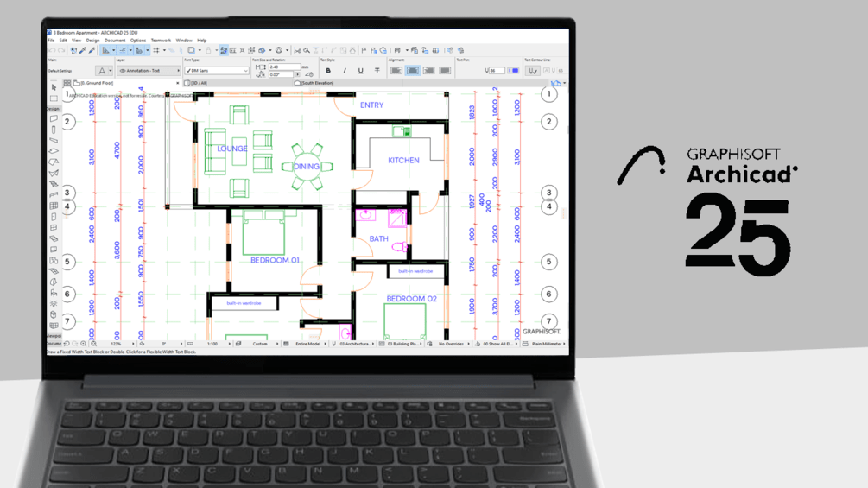Open the DM Sans font type dropdown

[x=217, y=71]
